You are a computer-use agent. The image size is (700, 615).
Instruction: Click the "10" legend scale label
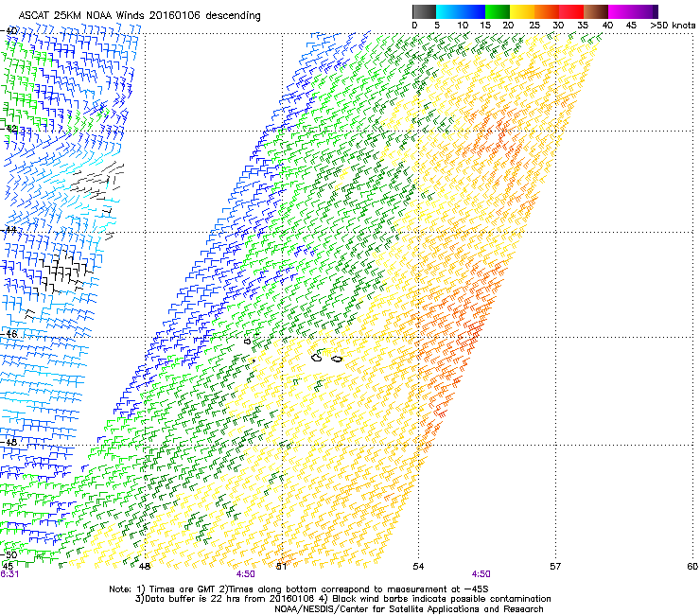click(463, 25)
